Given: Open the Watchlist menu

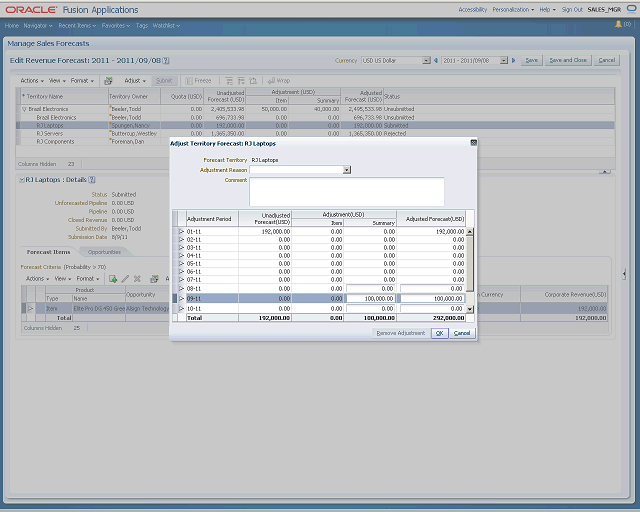Looking at the screenshot, I should [x=166, y=26].
